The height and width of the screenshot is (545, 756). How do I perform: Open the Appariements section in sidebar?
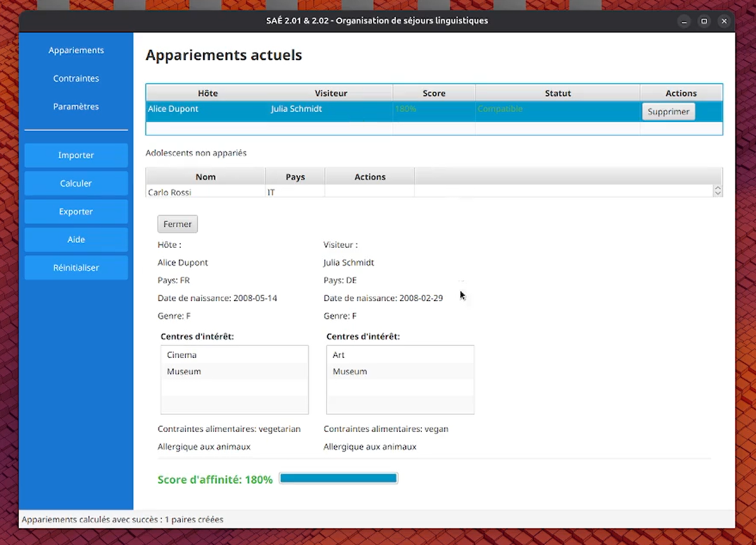[76, 50]
